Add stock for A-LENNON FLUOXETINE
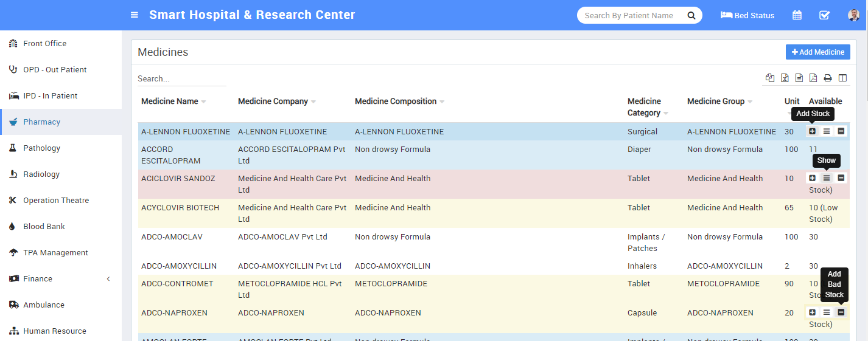This screenshot has width=868, height=341. pyautogui.click(x=812, y=131)
